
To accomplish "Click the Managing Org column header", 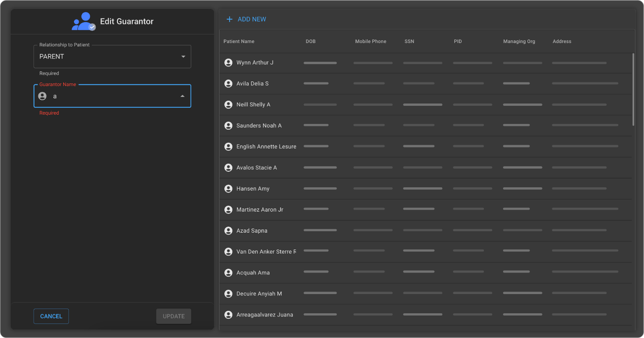I will click(x=519, y=42).
